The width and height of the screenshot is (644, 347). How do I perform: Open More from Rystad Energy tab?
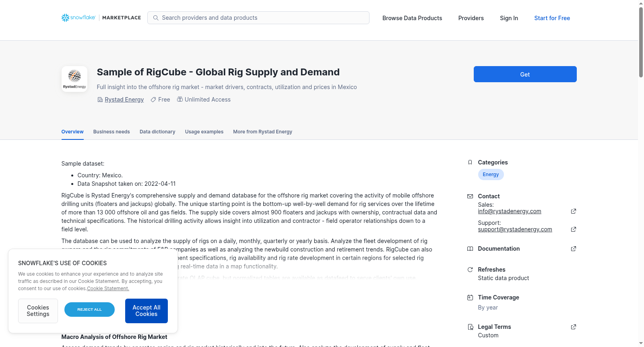[262, 132]
